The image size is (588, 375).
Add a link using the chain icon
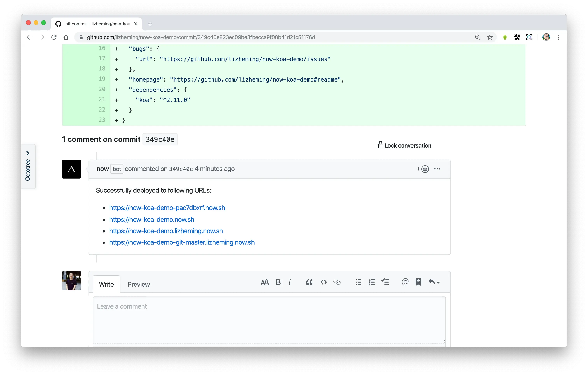click(337, 282)
